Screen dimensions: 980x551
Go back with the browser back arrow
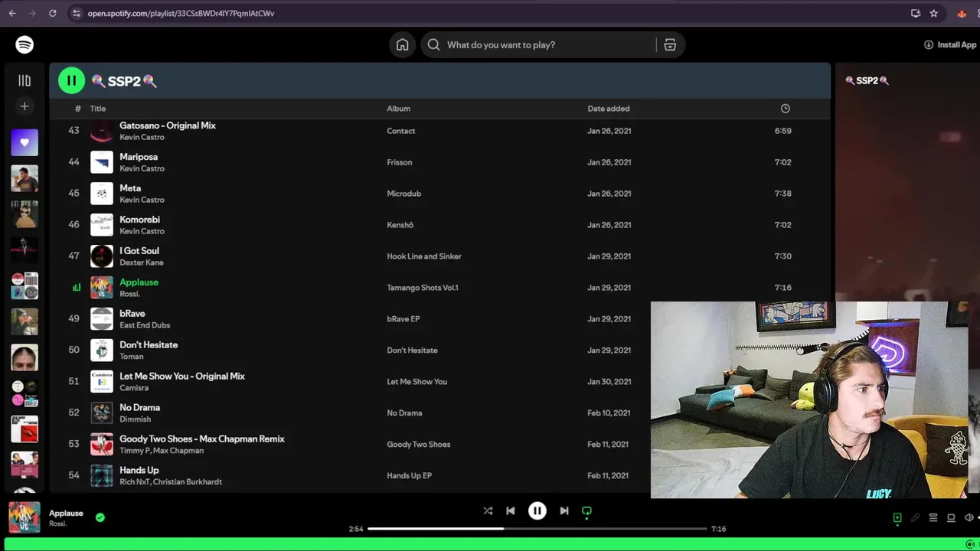point(12,13)
